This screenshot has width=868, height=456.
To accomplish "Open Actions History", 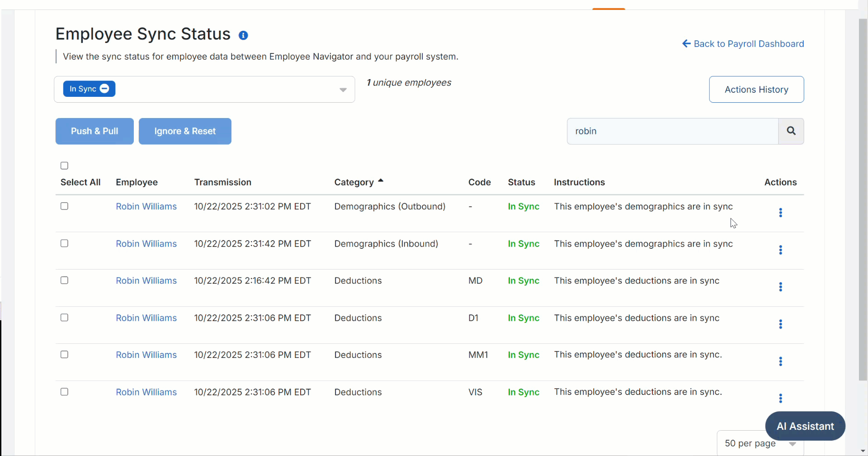I will (x=756, y=90).
